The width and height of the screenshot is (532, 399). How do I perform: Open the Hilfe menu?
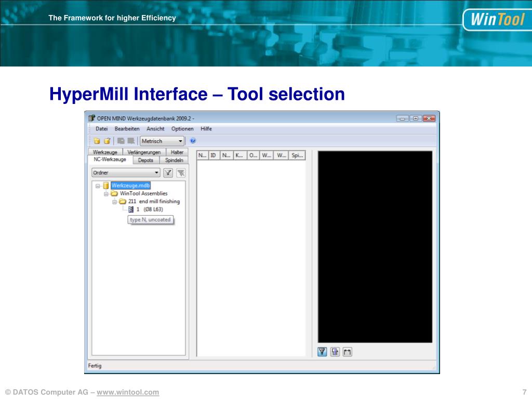click(206, 129)
